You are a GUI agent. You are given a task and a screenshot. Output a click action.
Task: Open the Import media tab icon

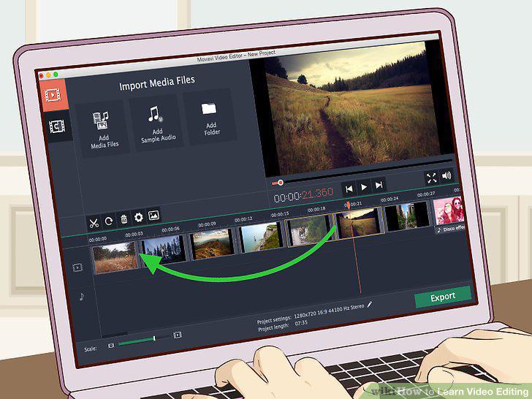point(53,95)
